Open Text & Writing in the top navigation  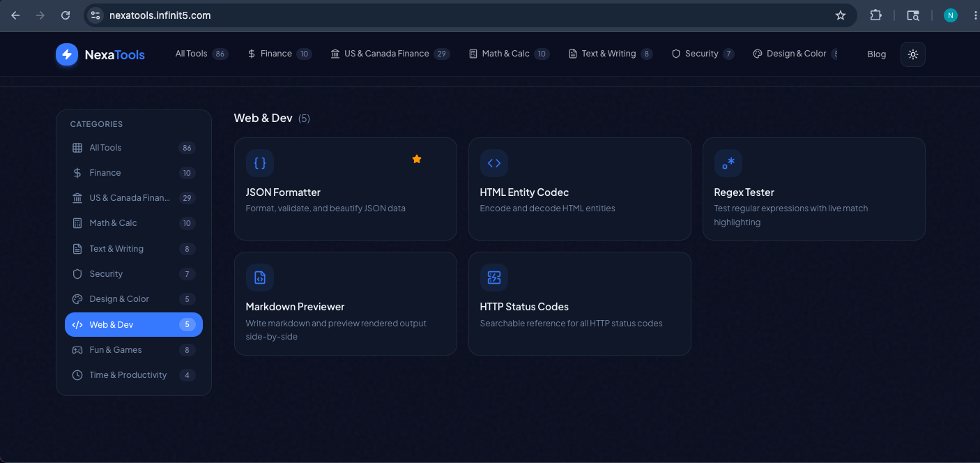click(611, 54)
